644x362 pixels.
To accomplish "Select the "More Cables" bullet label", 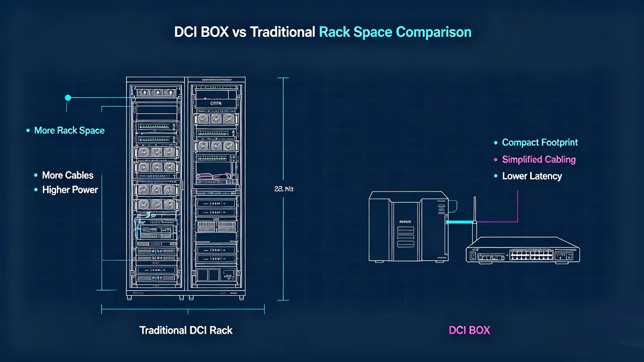I will pyautogui.click(x=68, y=175).
